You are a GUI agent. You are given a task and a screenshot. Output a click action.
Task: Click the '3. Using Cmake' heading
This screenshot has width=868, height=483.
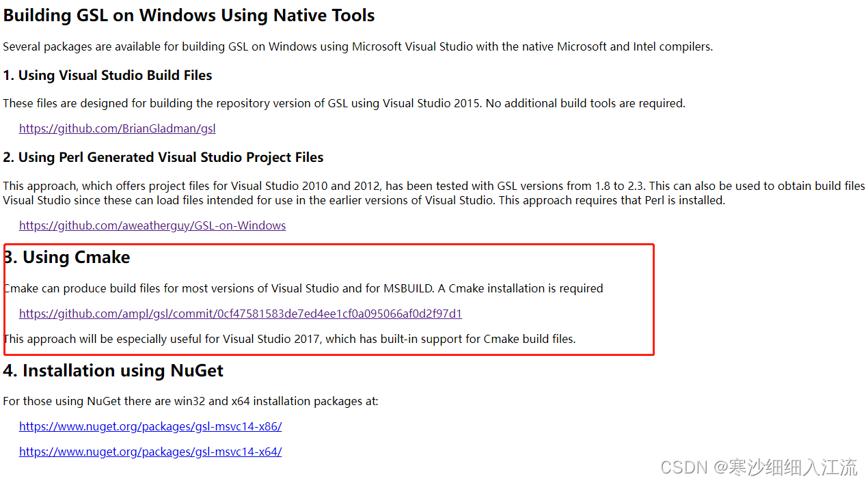66,258
